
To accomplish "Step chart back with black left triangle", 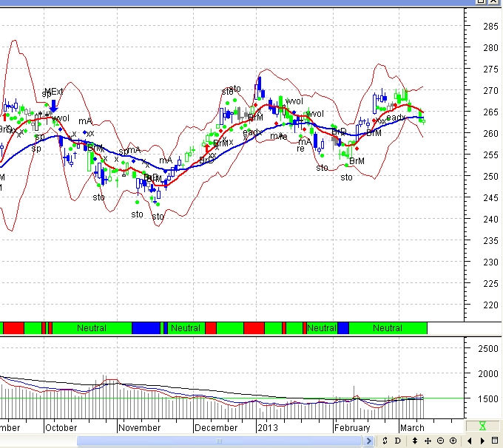I will pyautogui.click(x=469, y=441).
